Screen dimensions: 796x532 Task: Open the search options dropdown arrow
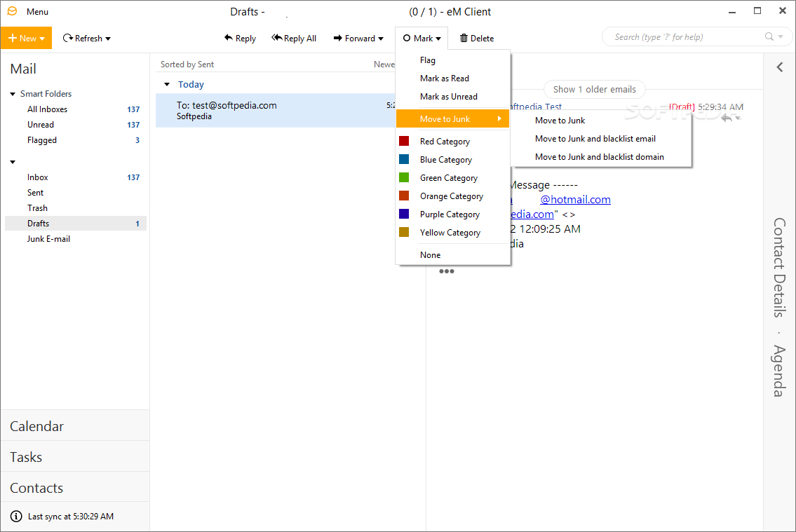[x=781, y=36]
